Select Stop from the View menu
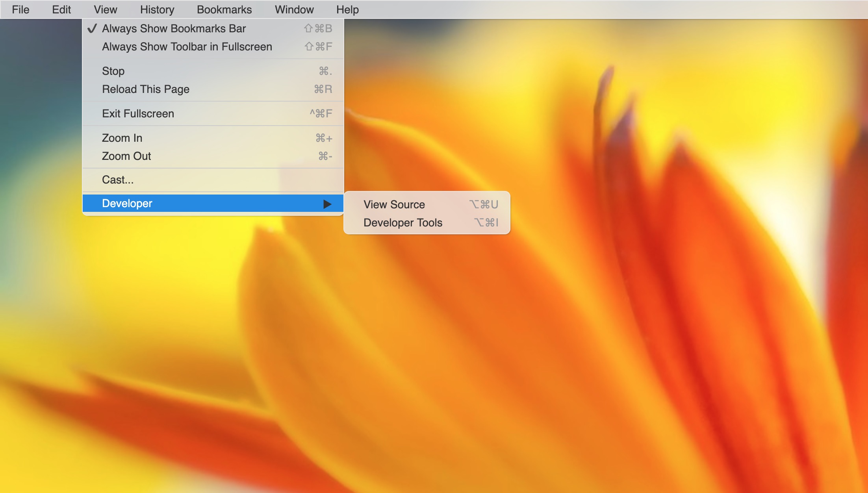 click(x=113, y=71)
